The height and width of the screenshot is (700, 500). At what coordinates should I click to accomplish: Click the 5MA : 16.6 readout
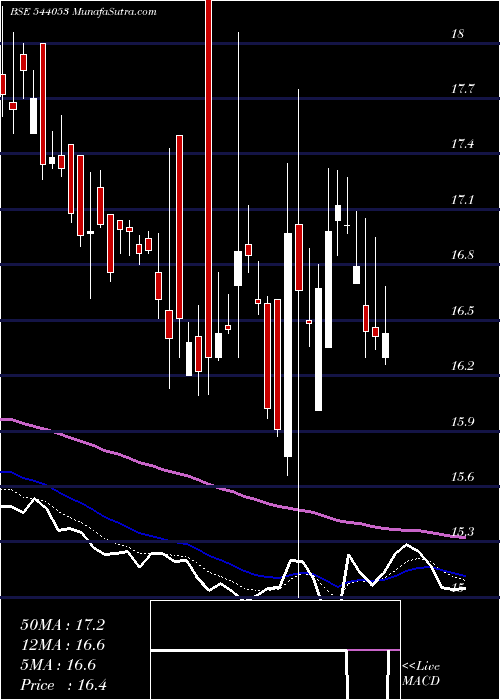pos(58,665)
